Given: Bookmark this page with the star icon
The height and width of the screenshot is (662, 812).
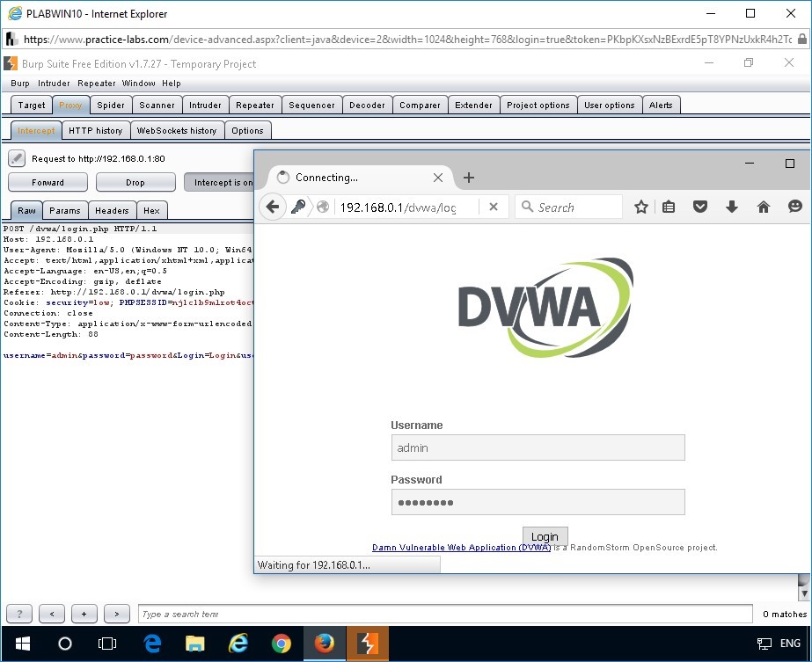Looking at the screenshot, I should click(x=641, y=207).
